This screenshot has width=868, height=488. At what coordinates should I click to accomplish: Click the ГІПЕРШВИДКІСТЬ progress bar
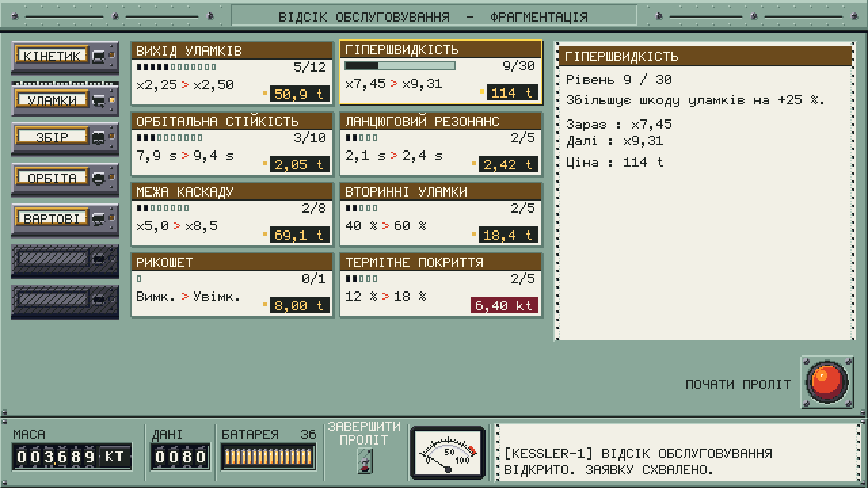click(400, 66)
